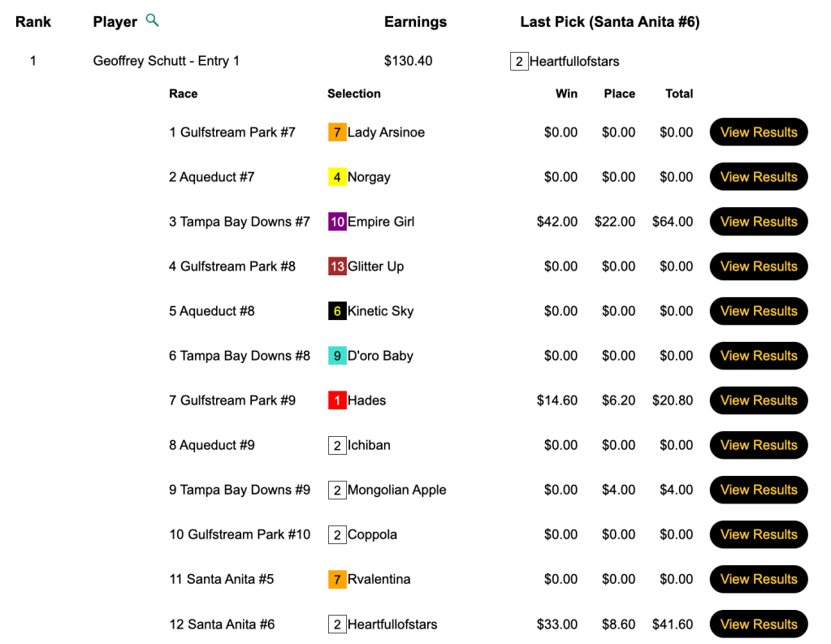Click the player search magnifier icon
The width and height of the screenshot is (831, 644).
[x=152, y=20]
